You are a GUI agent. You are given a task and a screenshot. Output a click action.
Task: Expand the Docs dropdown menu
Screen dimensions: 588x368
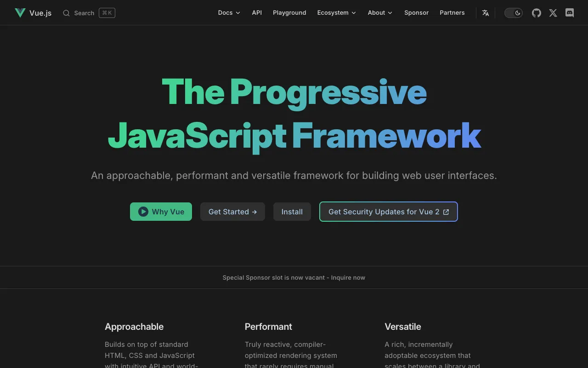coord(228,13)
